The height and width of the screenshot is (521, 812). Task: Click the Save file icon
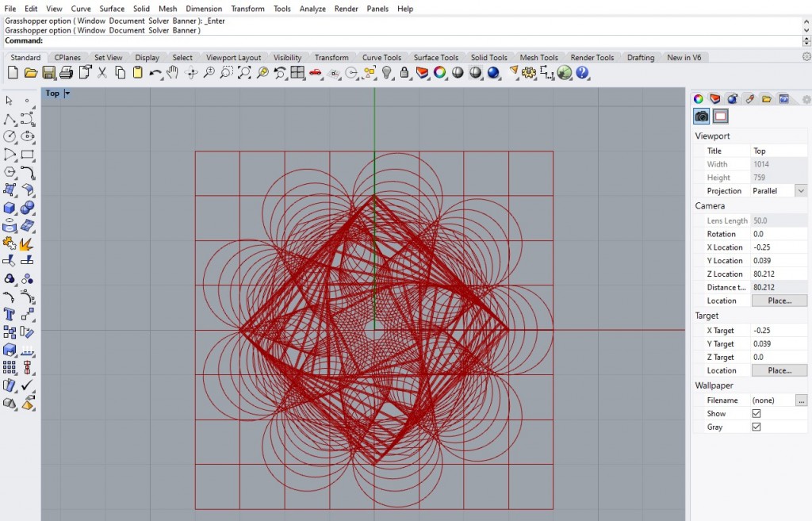(48, 73)
